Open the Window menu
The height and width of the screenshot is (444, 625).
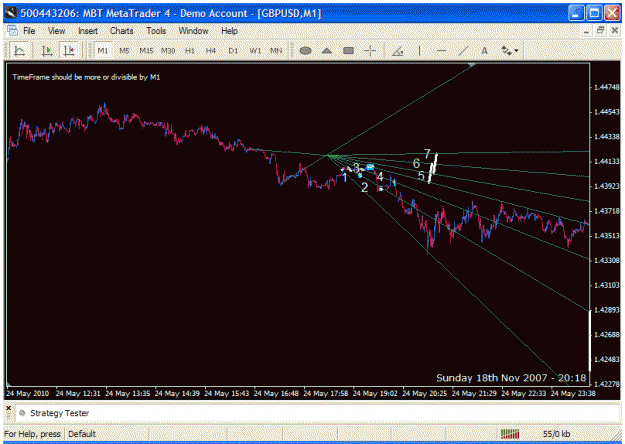(193, 31)
